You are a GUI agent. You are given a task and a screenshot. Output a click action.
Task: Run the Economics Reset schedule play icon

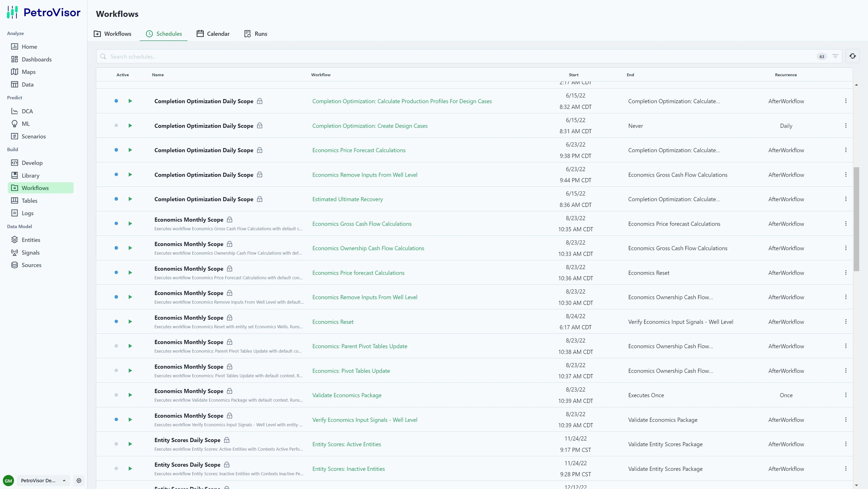(130, 322)
